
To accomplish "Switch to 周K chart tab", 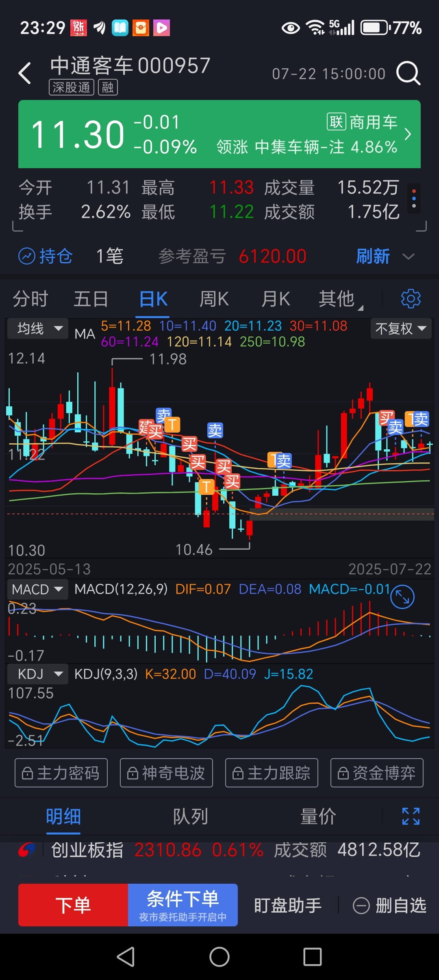I will pyautogui.click(x=214, y=299).
